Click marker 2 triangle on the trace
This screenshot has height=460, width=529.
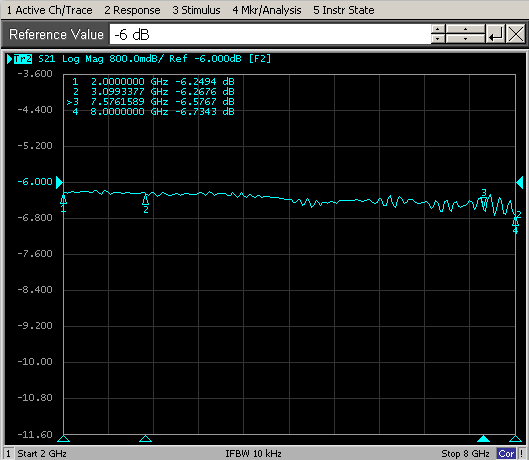click(145, 200)
